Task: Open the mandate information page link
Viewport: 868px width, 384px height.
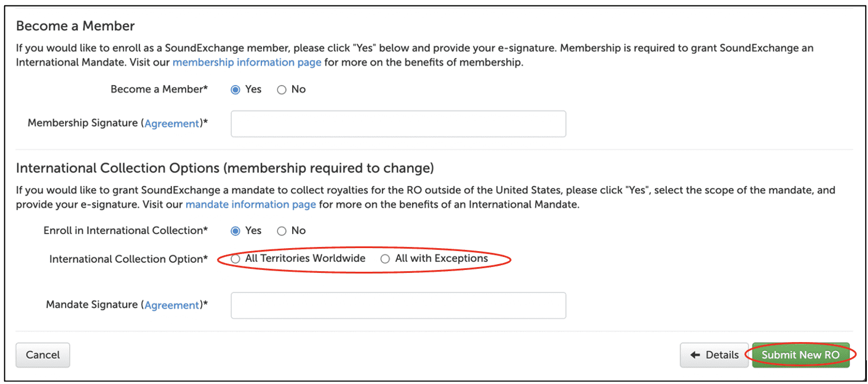Action: tap(251, 204)
